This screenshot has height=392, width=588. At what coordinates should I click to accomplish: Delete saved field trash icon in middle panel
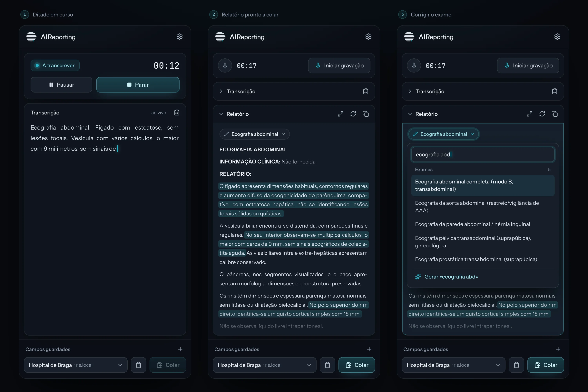tap(328, 365)
